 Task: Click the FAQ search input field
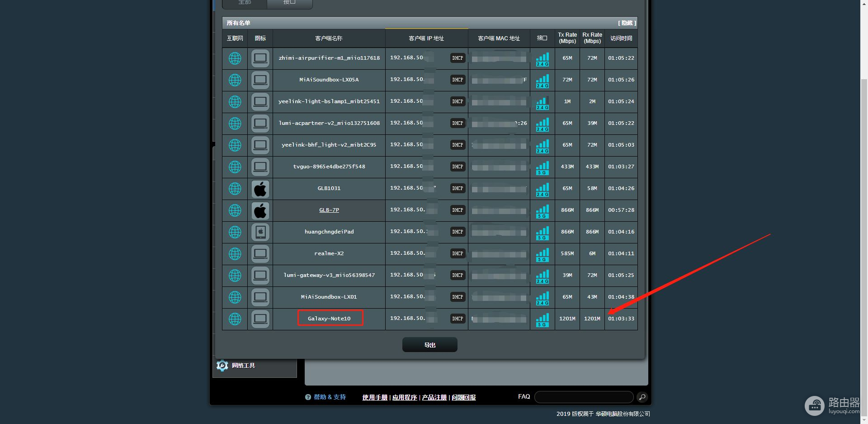click(584, 397)
